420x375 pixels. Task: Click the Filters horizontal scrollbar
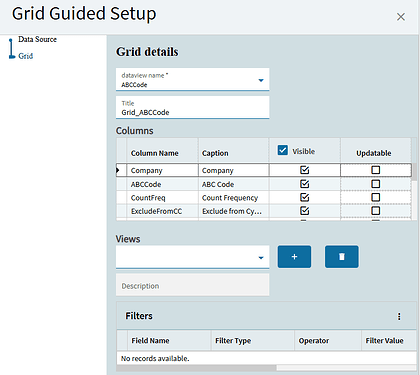coord(196,368)
